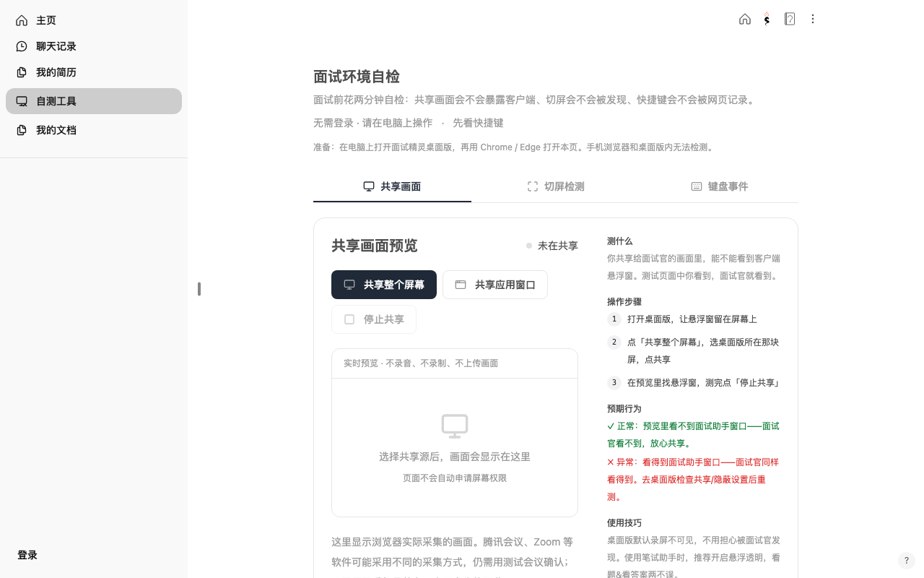924x578 pixels.
Task: Click the 操作步骤 heading
Action: pyautogui.click(x=624, y=302)
